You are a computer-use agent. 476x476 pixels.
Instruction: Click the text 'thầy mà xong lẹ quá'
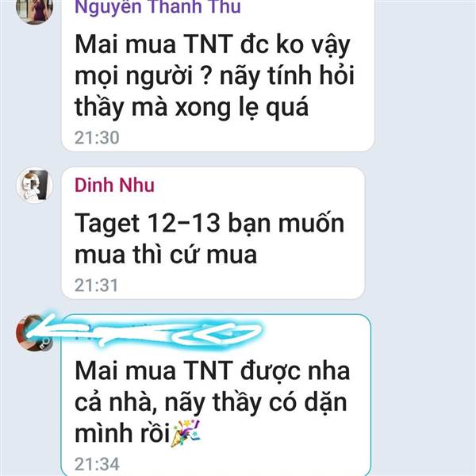191,107
